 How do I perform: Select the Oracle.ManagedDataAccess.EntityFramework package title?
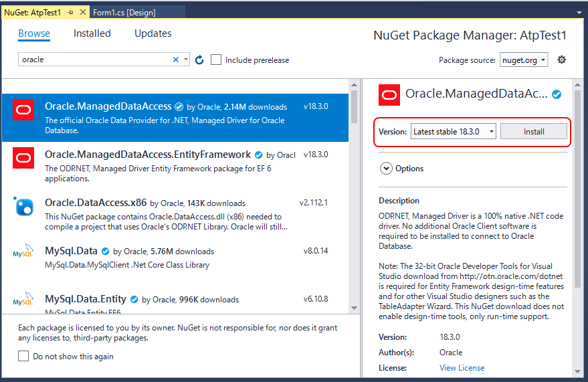(148, 155)
